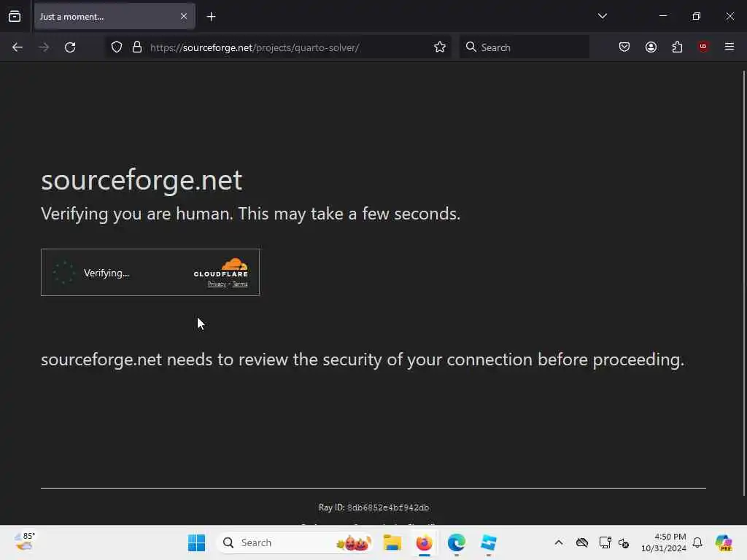This screenshot has width=747, height=560.
Task: Open File Explorer from taskbar
Action: 392,542
